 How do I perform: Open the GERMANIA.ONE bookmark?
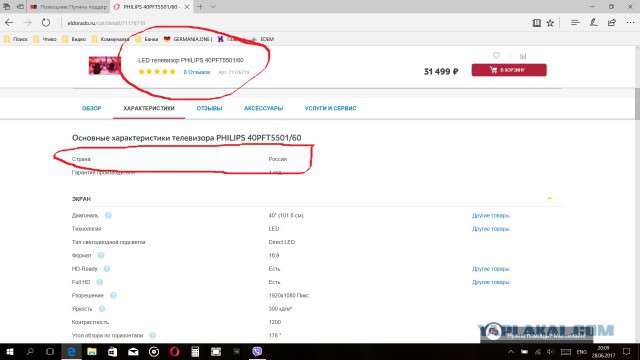pos(188,39)
